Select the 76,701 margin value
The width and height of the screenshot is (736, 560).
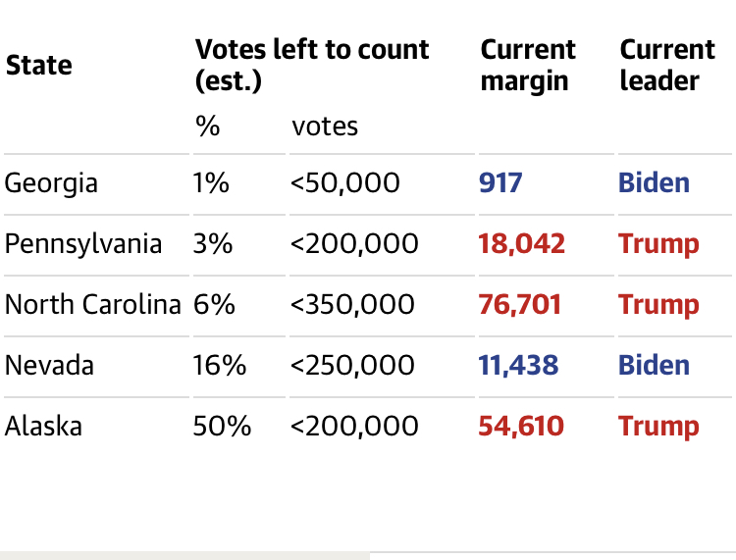click(x=519, y=304)
